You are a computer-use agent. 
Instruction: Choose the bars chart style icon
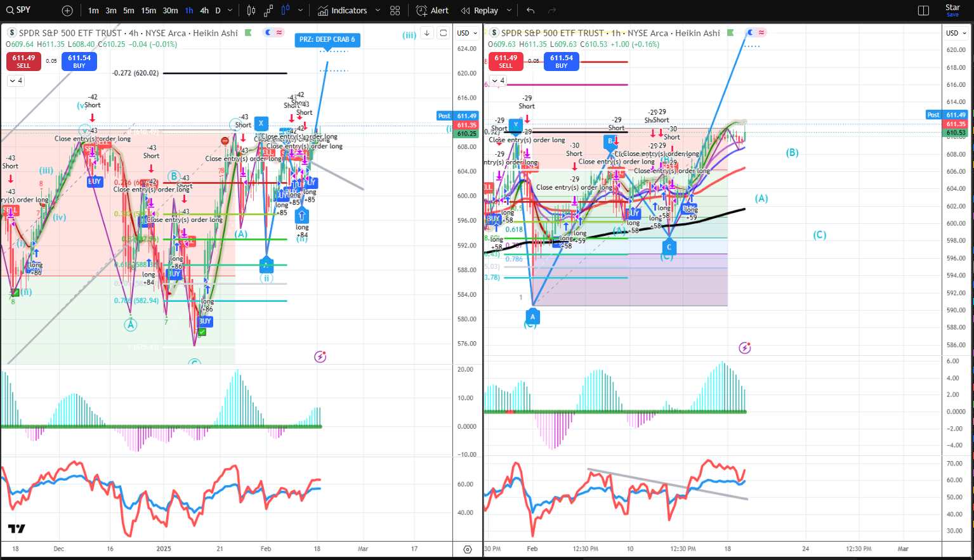coord(251,11)
